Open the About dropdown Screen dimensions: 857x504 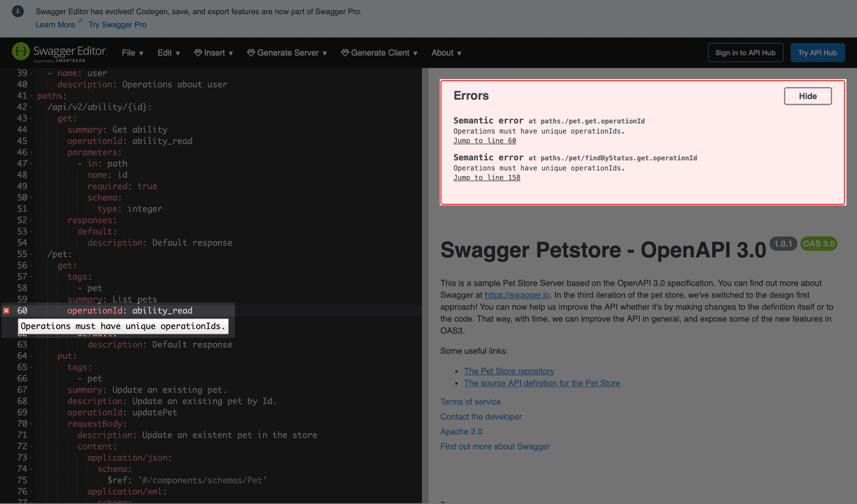[446, 53]
